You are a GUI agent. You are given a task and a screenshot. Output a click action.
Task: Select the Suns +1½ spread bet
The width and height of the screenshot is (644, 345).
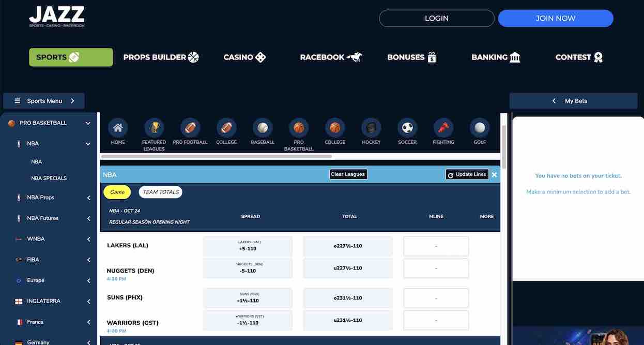click(x=248, y=297)
